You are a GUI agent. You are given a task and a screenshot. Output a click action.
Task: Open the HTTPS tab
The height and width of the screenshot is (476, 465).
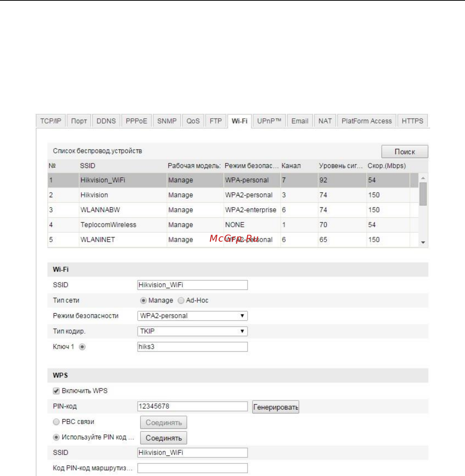[x=412, y=121]
